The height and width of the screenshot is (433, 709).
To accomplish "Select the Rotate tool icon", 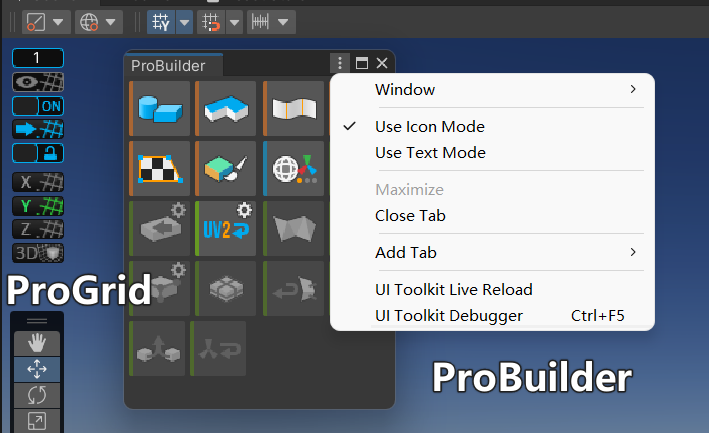I will click(37, 395).
